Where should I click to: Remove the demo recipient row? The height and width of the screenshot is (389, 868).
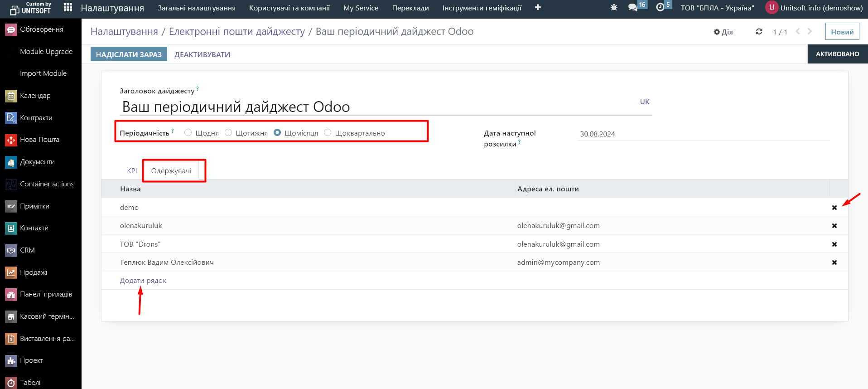(x=834, y=208)
